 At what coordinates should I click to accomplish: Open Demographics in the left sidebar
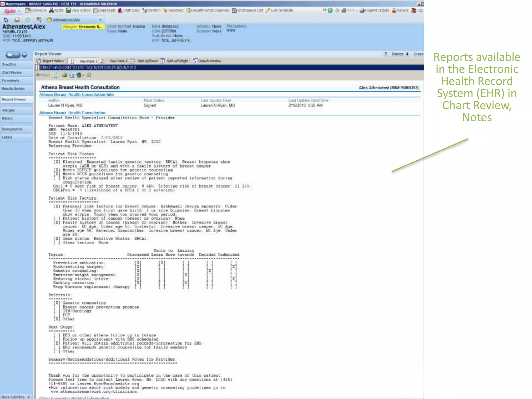(x=17, y=129)
